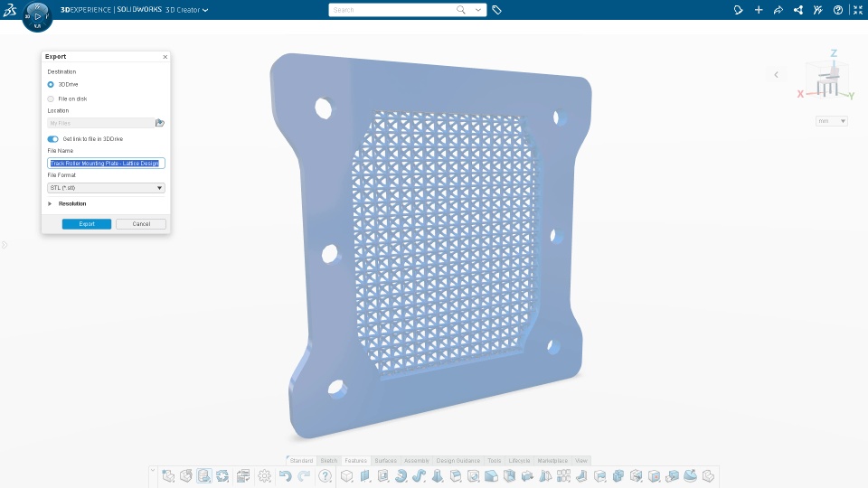Collapse the right panel chevron
Screen dimensions: 868x488
coord(776,75)
